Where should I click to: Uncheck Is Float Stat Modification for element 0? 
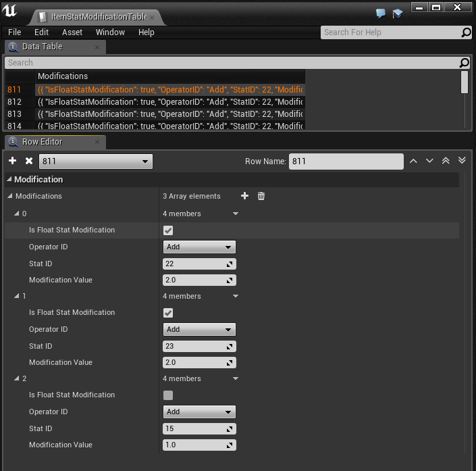click(168, 230)
